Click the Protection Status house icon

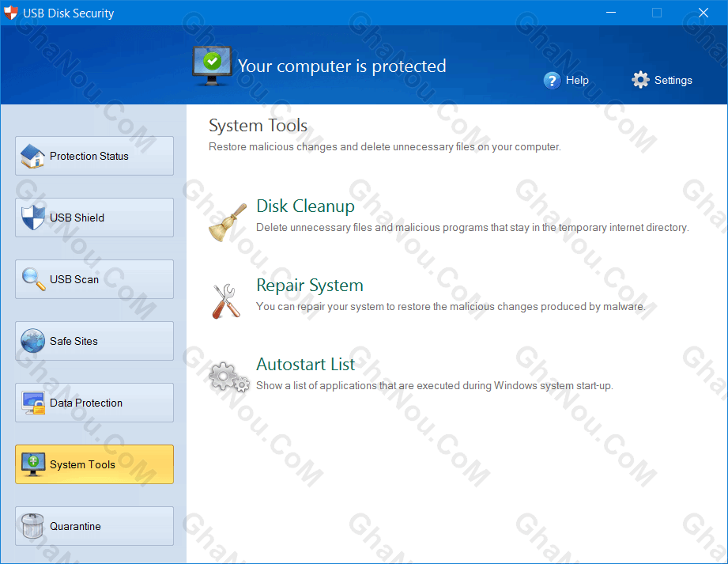pyautogui.click(x=32, y=156)
